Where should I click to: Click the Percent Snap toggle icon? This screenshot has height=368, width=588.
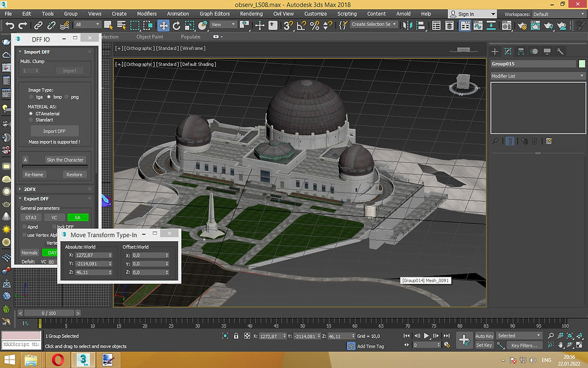coord(314,25)
